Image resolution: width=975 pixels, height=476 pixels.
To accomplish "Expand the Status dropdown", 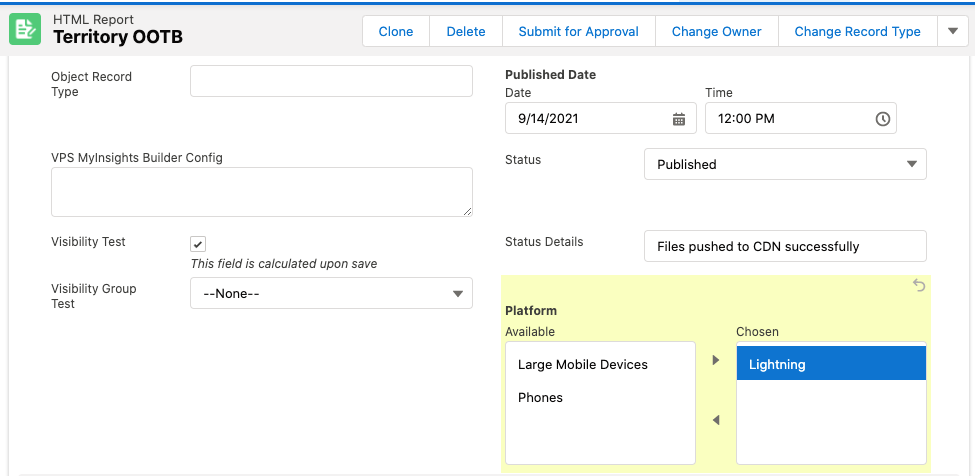I will coord(785,164).
